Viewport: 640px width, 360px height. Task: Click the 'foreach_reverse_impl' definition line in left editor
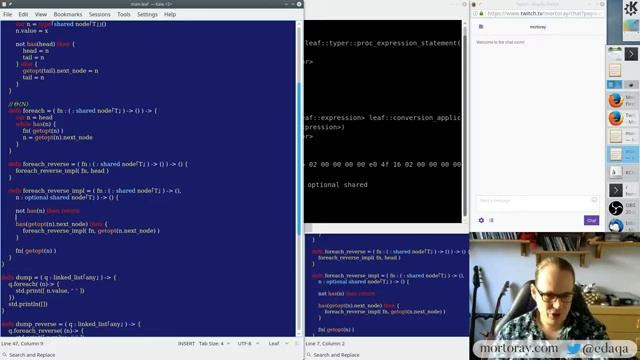tap(94, 191)
